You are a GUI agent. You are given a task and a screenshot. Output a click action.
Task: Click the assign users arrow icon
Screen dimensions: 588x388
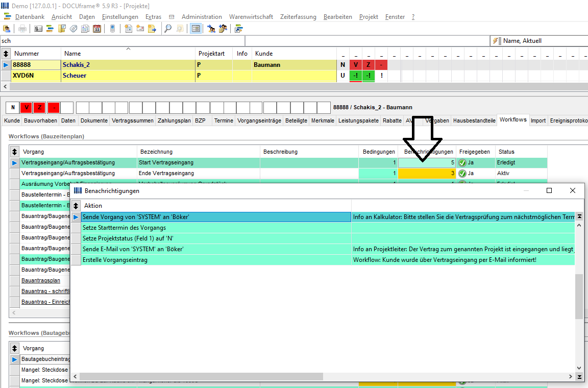(211, 29)
